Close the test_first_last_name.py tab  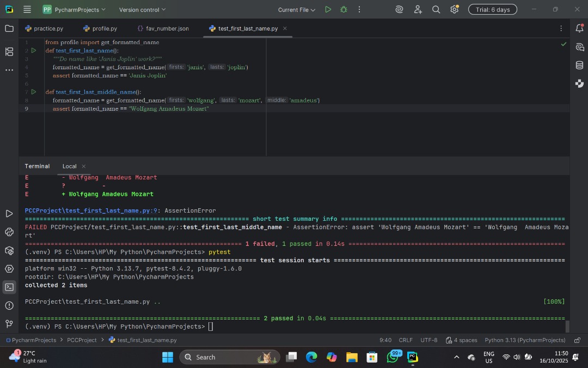pos(285,28)
